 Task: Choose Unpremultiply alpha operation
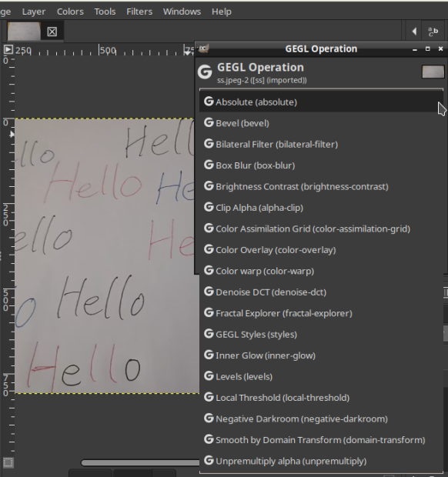point(321,461)
